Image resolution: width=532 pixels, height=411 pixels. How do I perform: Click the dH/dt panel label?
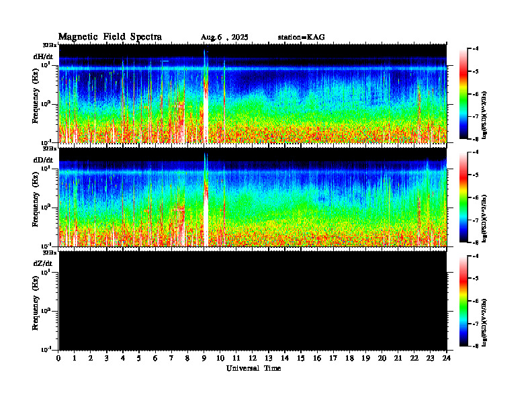click(43, 56)
